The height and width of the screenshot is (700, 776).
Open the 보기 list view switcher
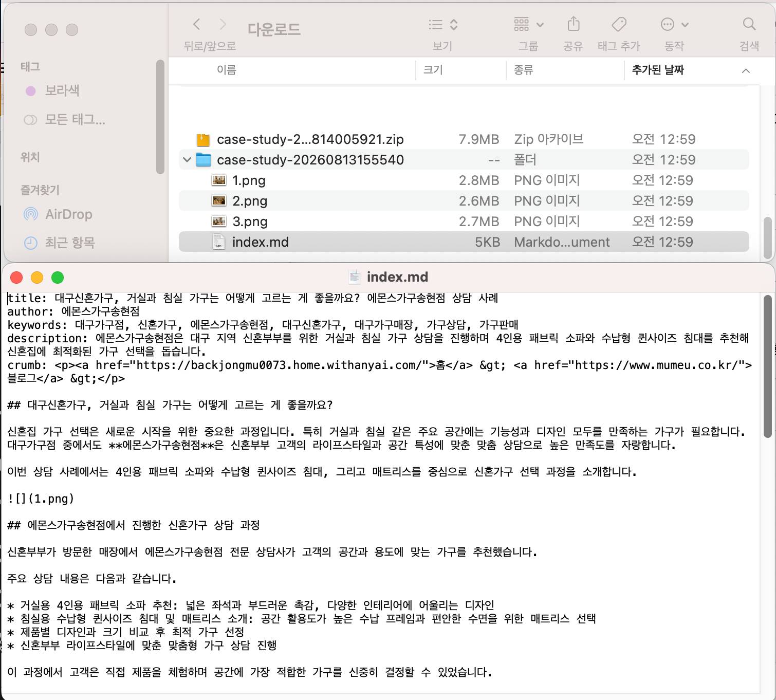(x=443, y=25)
